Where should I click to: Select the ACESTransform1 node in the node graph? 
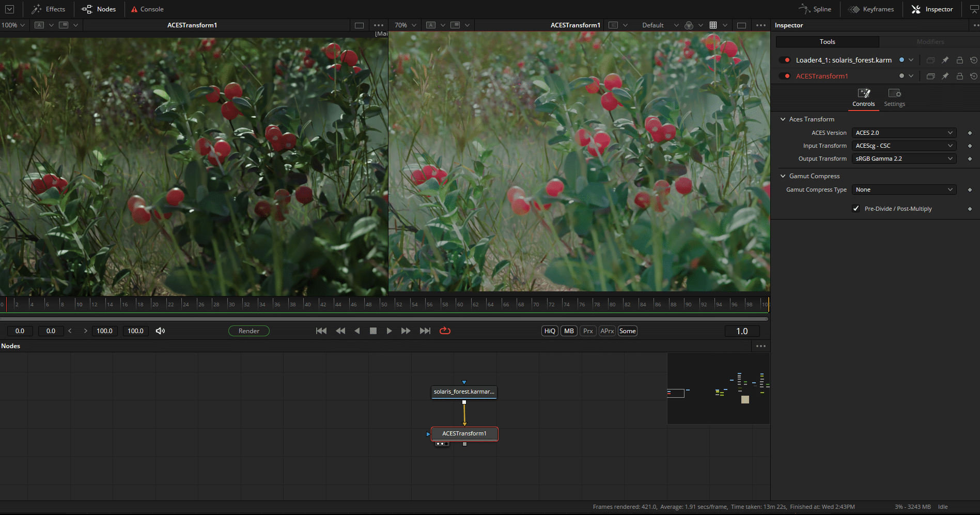tap(464, 433)
